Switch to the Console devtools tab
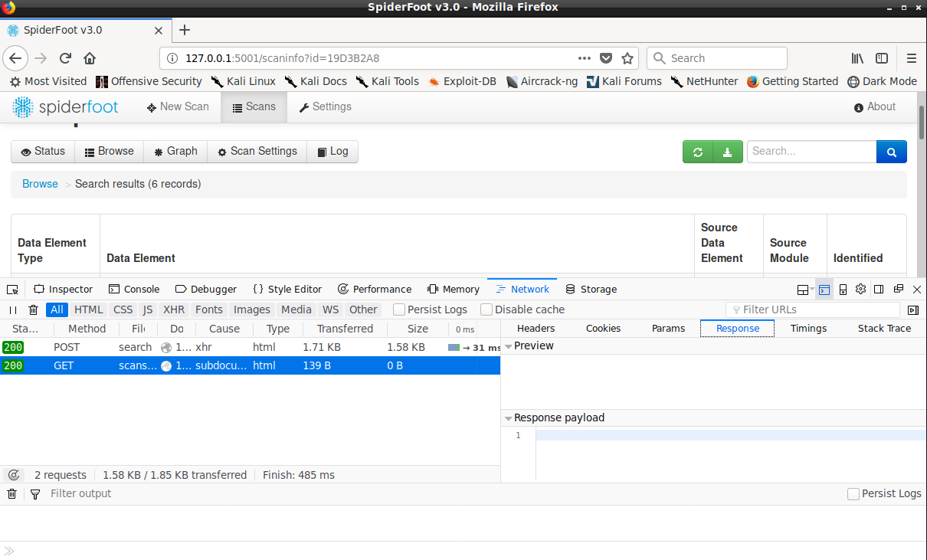Viewport: 927px width, 560px height. coord(133,289)
